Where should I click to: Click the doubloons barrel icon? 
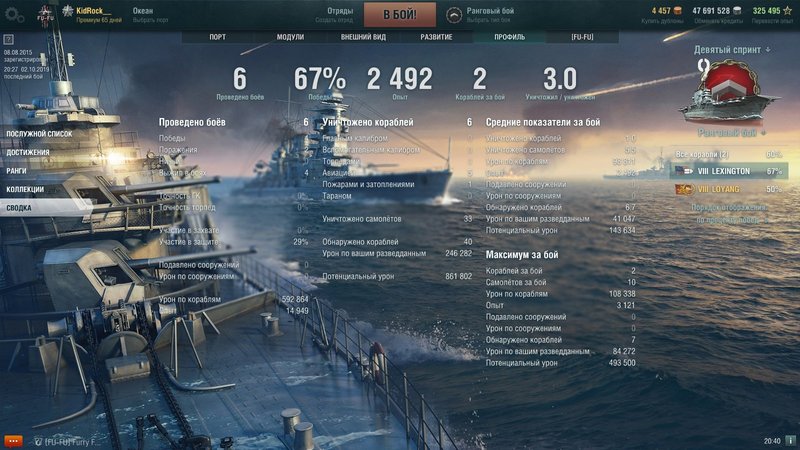678,10
